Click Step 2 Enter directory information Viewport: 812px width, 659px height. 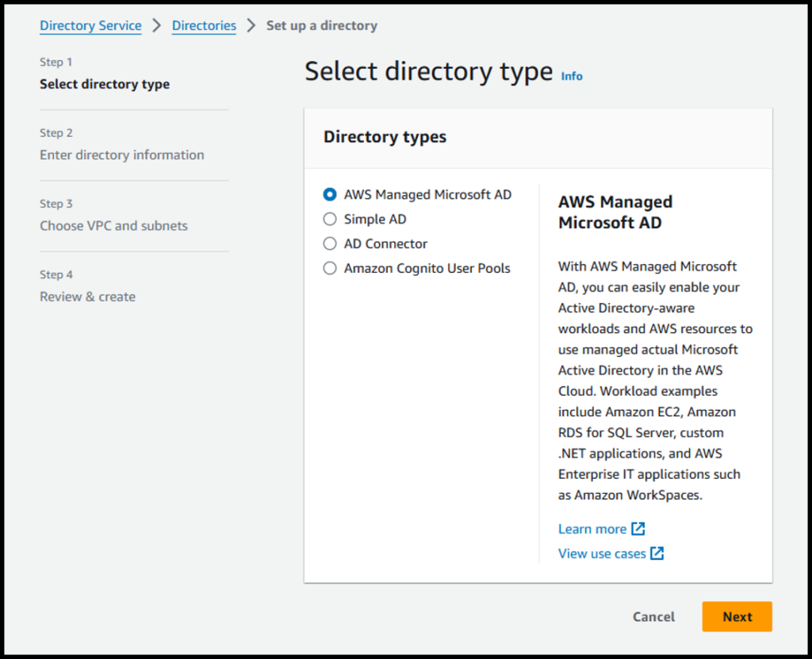click(121, 155)
